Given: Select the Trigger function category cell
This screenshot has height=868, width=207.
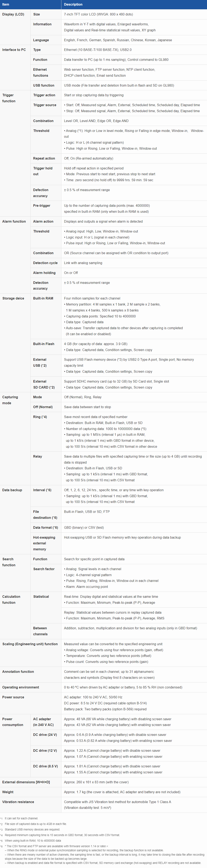Looking at the screenshot, I should (9, 98).
